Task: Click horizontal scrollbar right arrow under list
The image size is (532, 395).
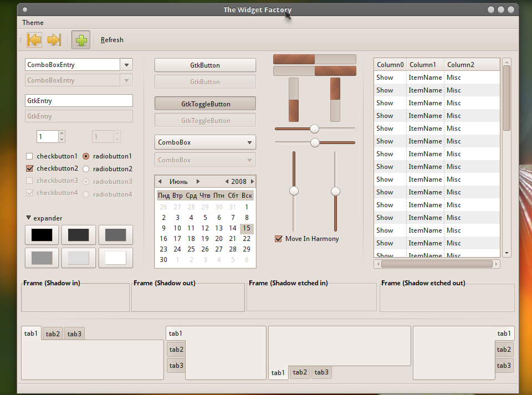Action: 497,264
